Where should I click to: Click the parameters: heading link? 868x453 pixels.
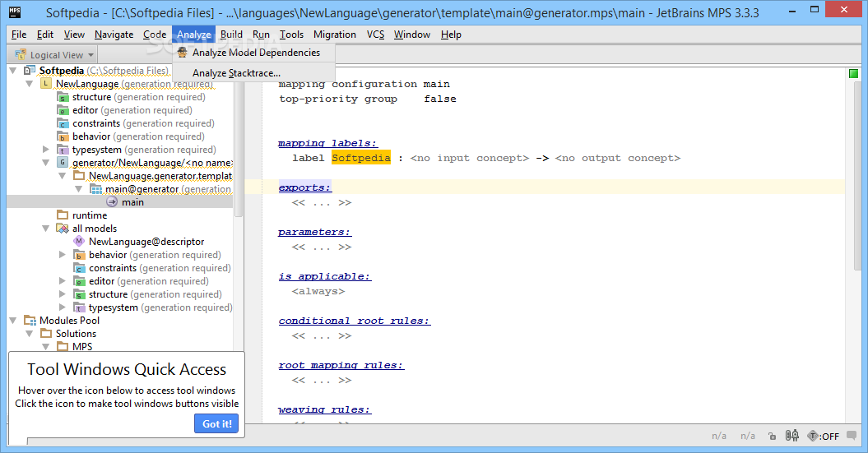(x=314, y=233)
